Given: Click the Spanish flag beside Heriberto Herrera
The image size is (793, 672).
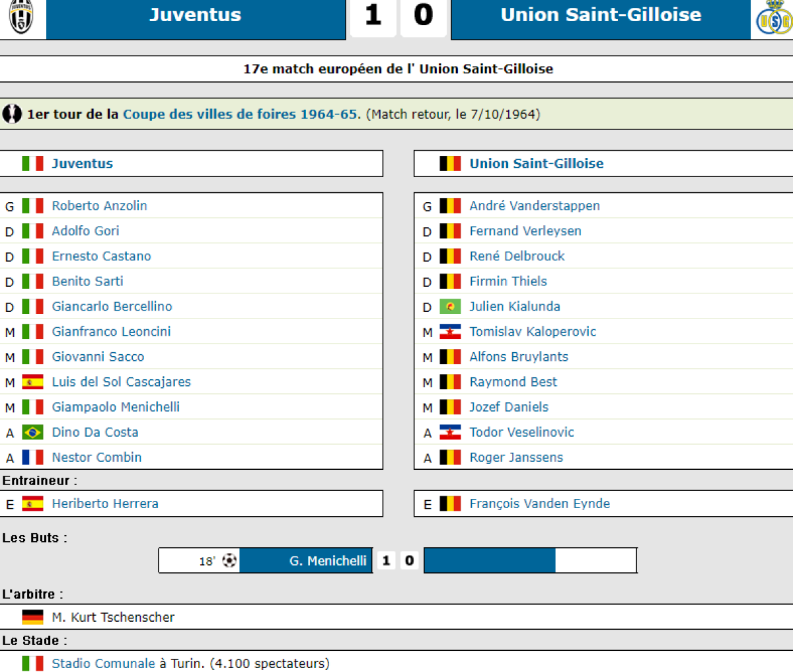Looking at the screenshot, I should 32,504.
